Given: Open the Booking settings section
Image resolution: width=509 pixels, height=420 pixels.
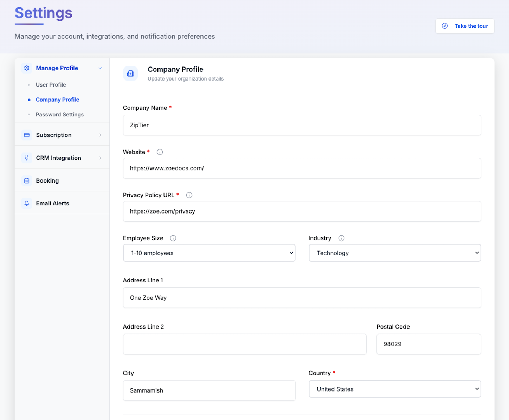Looking at the screenshot, I should click(62, 181).
